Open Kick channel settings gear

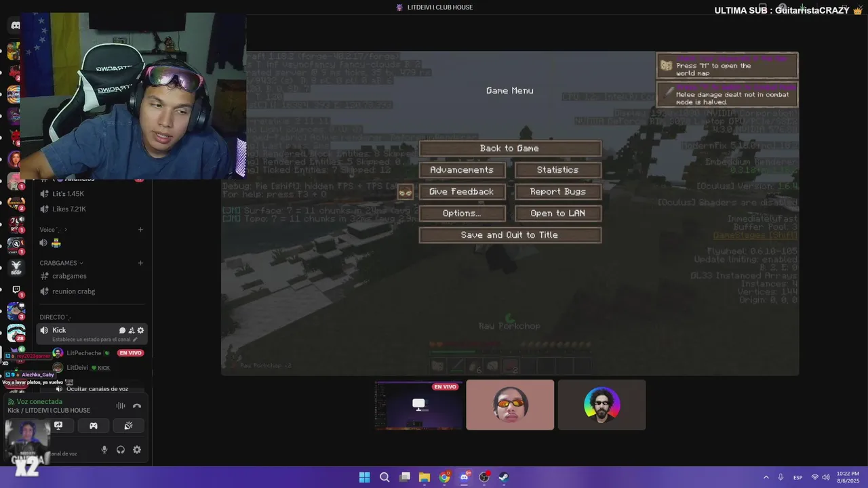140,330
